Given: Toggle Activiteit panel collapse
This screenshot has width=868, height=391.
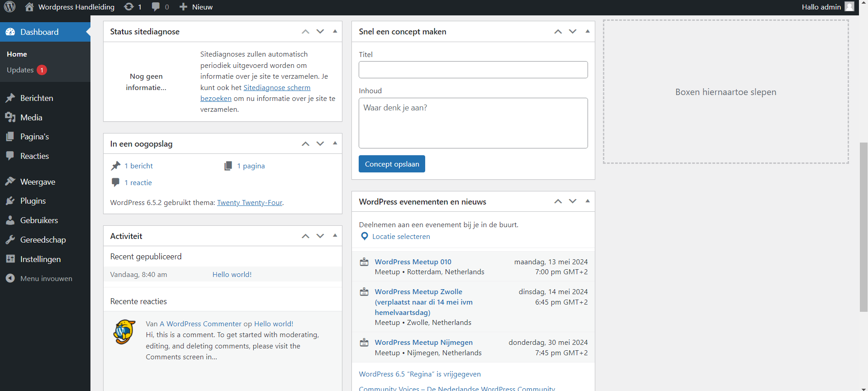Looking at the screenshot, I should coord(335,236).
